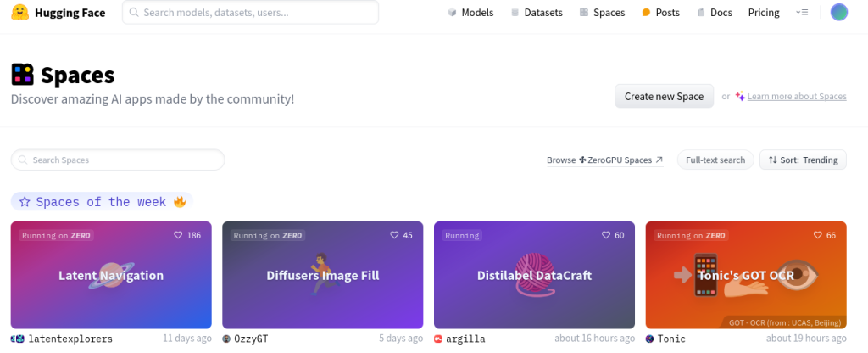
Task: Like Latent Navigation via heart icon
Action: [178, 235]
